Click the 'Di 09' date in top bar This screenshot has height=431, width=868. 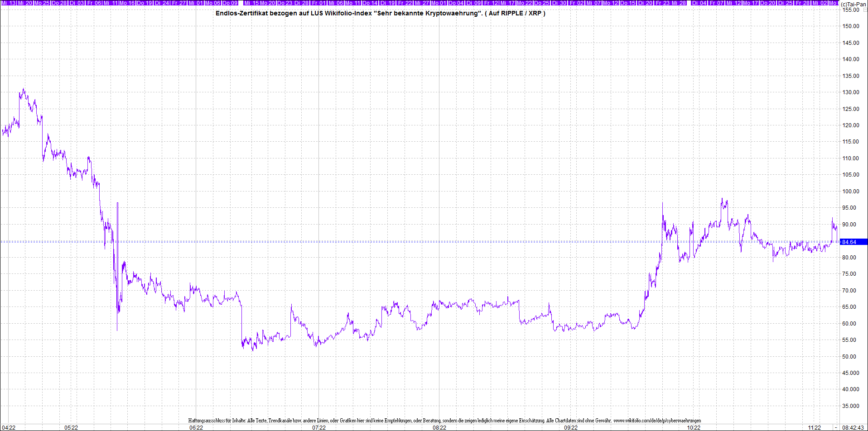(x=473, y=3)
